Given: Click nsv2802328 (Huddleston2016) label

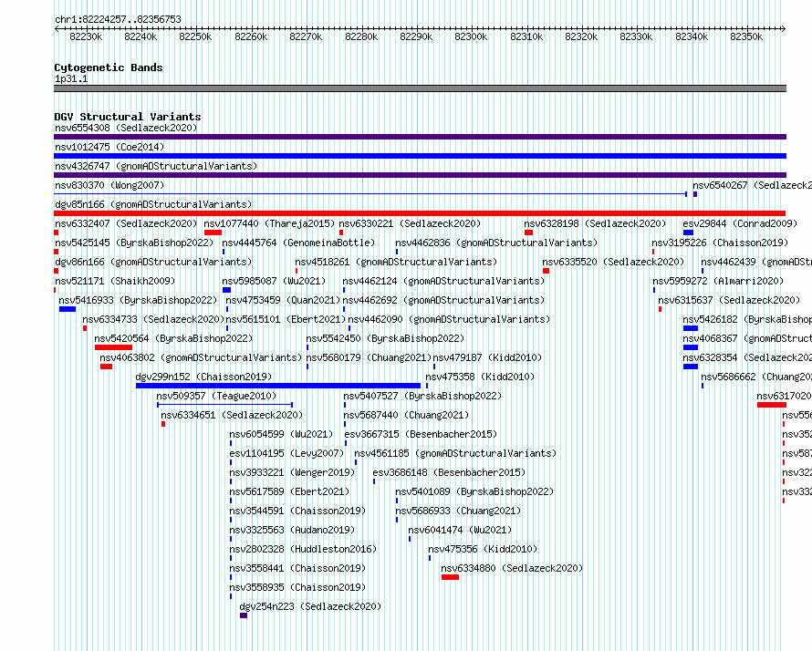Looking at the screenshot, I should pyautogui.click(x=303, y=549).
